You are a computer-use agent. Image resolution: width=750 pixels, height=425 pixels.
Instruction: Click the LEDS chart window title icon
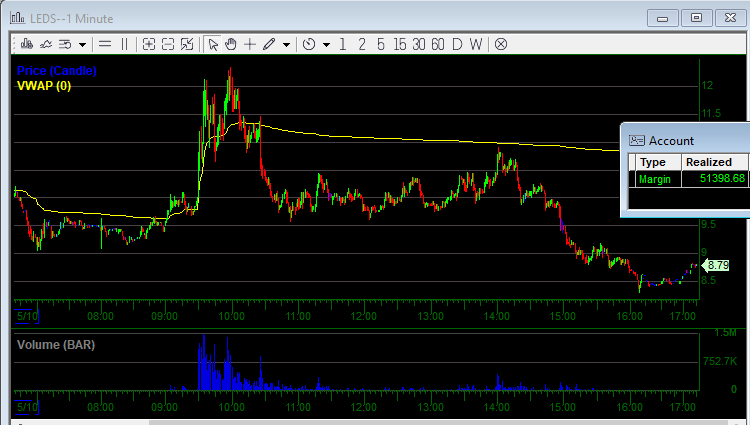[x=17, y=18]
